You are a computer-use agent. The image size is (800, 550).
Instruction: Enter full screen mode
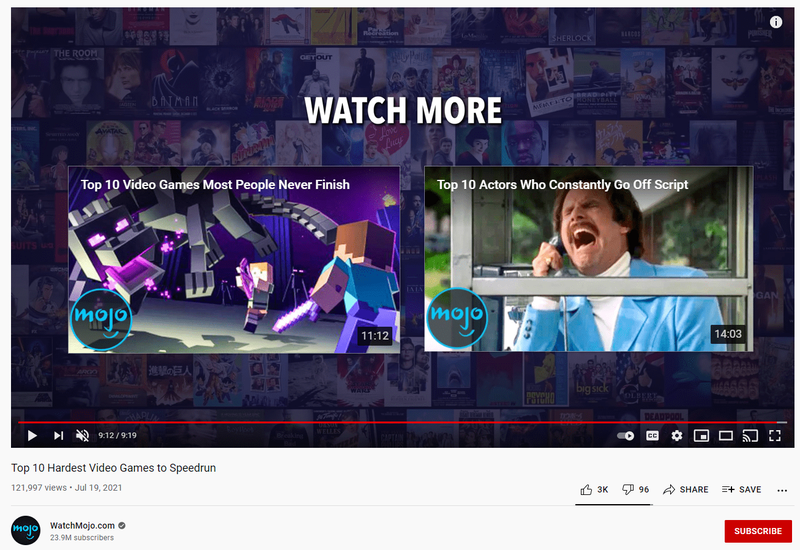pos(774,436)
